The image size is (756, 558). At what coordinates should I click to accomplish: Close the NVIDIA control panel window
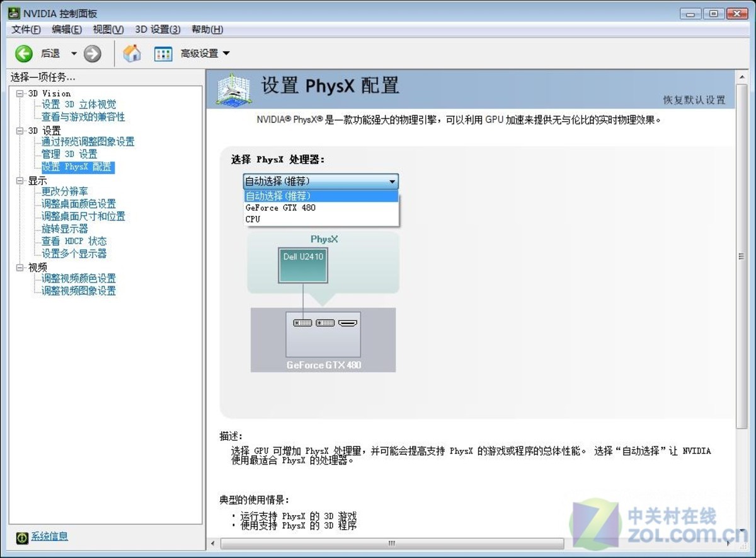pyautogui.click(x=737, y=13)
